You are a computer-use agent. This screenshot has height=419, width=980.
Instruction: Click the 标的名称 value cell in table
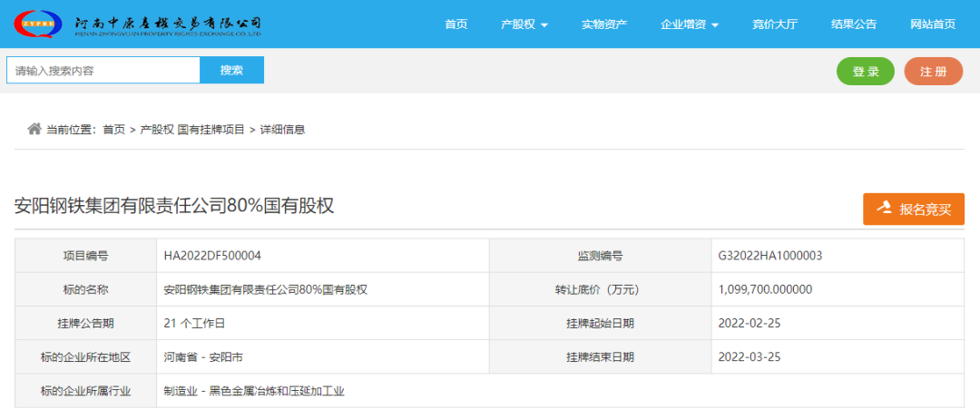click(322, 289)
